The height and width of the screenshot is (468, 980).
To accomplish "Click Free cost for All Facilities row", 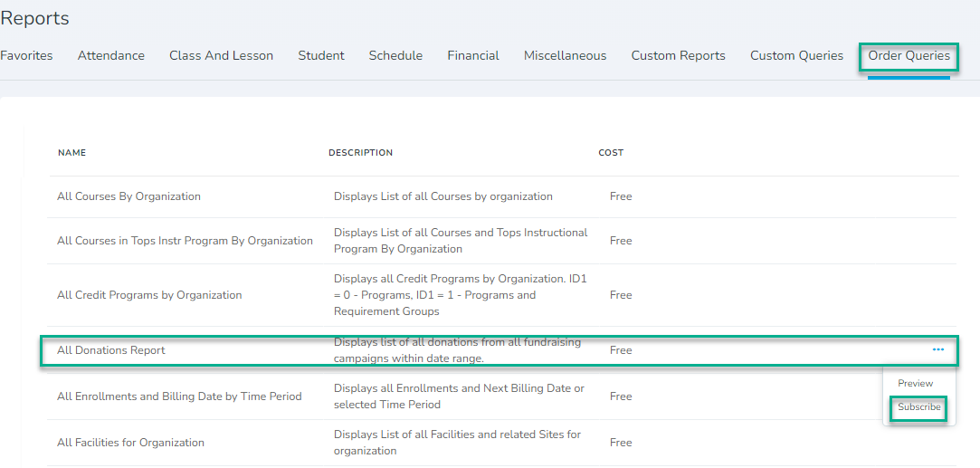I will [622, 443].
